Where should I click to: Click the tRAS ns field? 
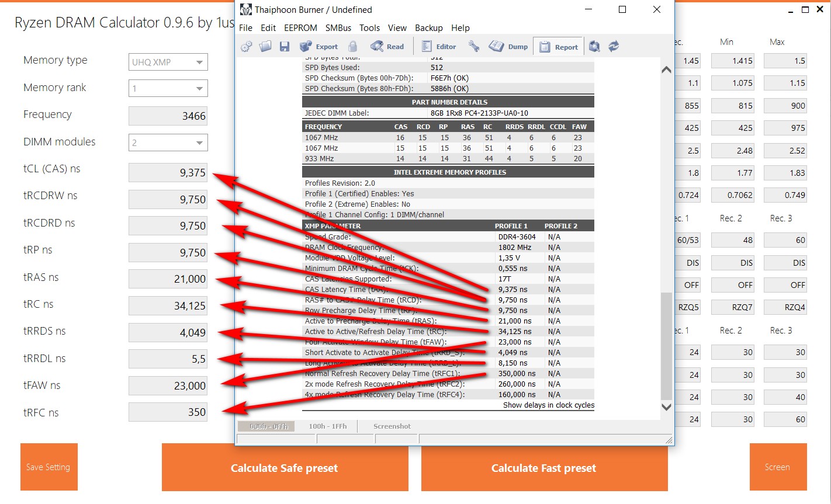(x=168, y=279)
